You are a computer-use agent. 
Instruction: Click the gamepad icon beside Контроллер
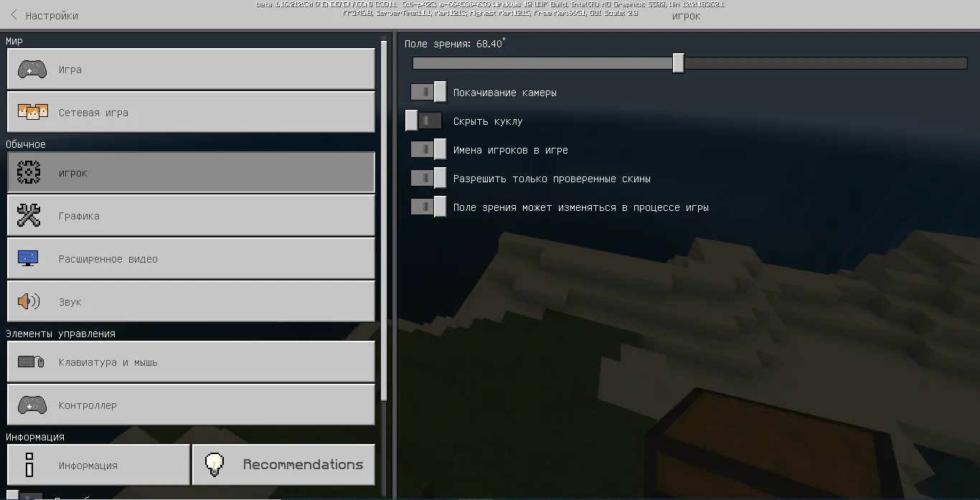click(32, 405)
